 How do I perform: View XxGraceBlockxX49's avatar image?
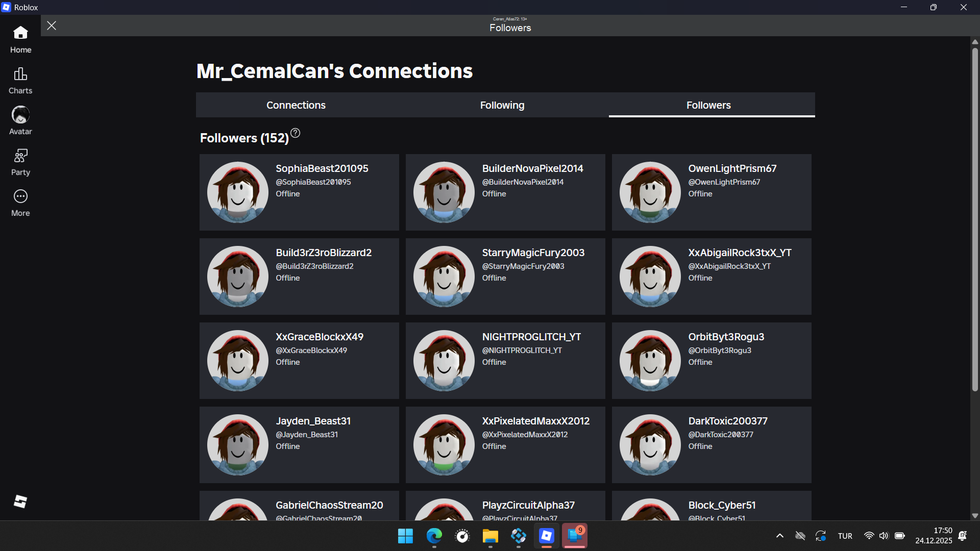click(238, 361)
